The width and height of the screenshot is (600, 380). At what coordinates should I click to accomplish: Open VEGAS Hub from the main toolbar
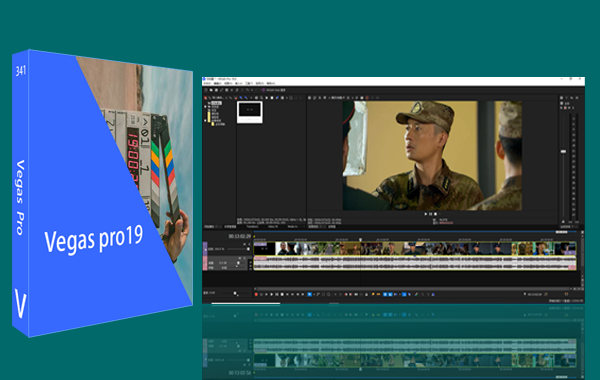tap(274, 90)
